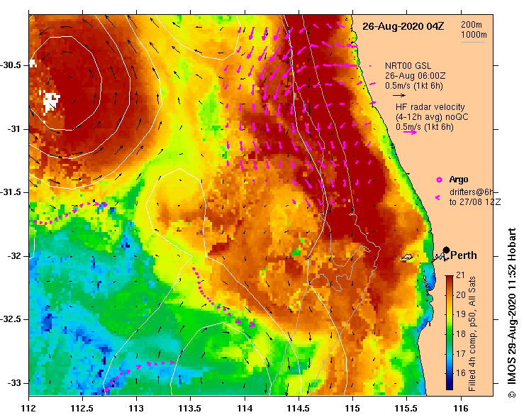Click Rottnest Island west of Perth
The width and height of the screenshot is (524, 420).
pyautogui.click(x=407, y=257)
